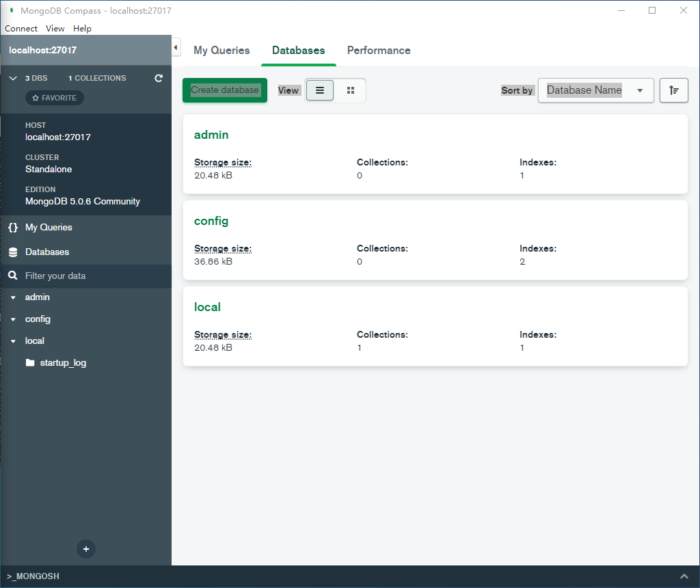Minimize the MongoDB Compass window
The image size is (700, 588).
coord(621,10)
